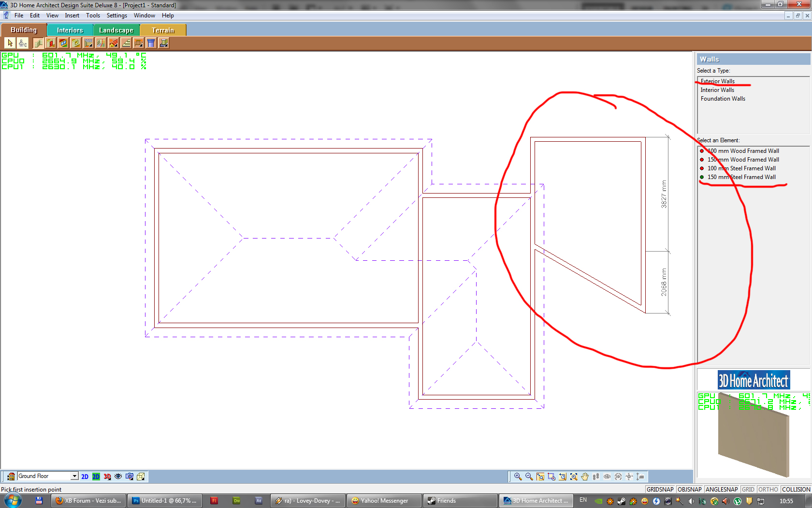Activate the Pan hand tool
The width and height of the screenshot is (812, 508).
pos(585,477)
